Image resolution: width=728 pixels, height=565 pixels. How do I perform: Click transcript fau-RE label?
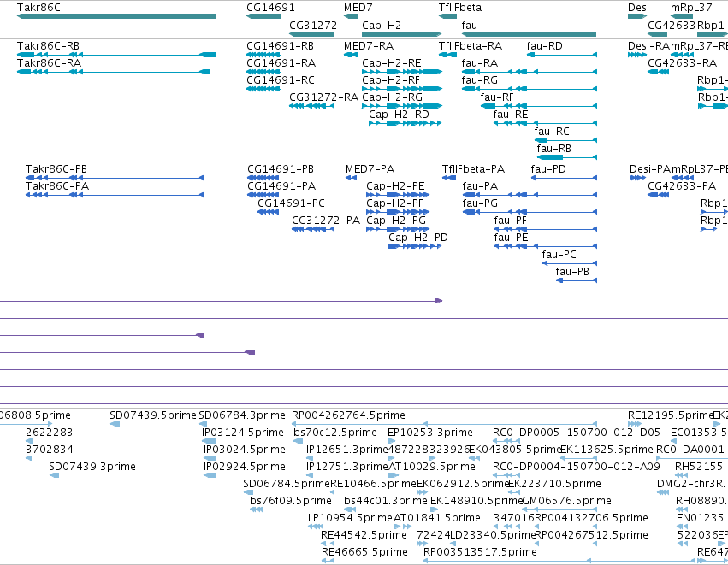(x=511, y=115)
